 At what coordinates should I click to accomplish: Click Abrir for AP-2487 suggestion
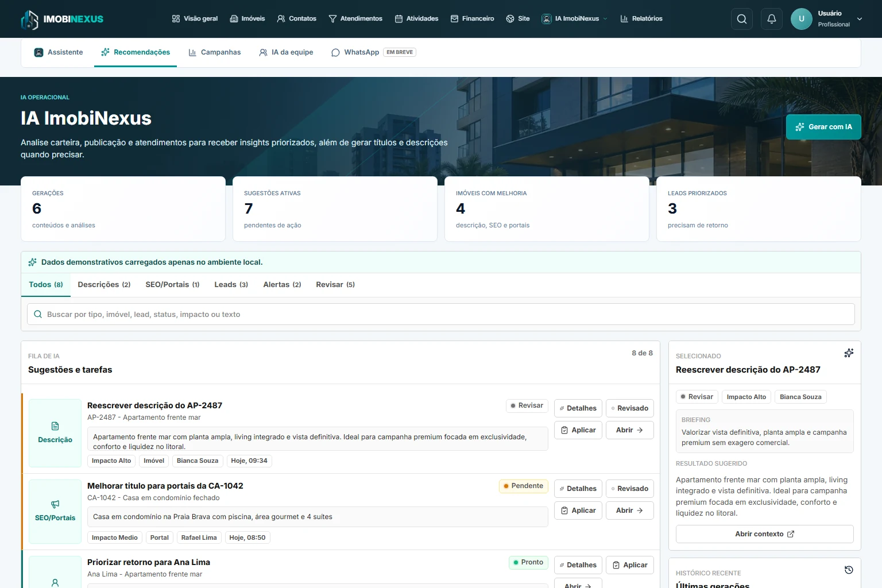tap(630, 430)
